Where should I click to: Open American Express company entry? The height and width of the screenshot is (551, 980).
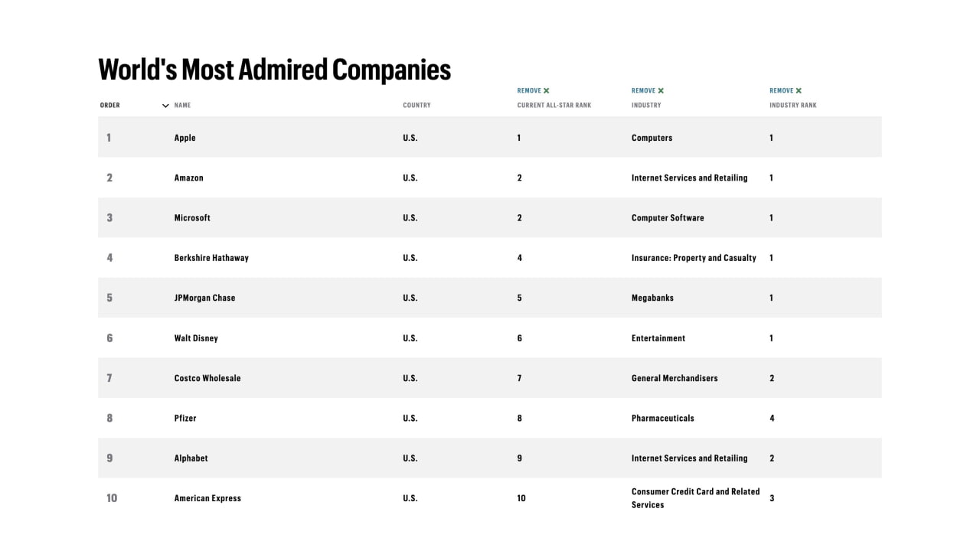click(207, 498)
